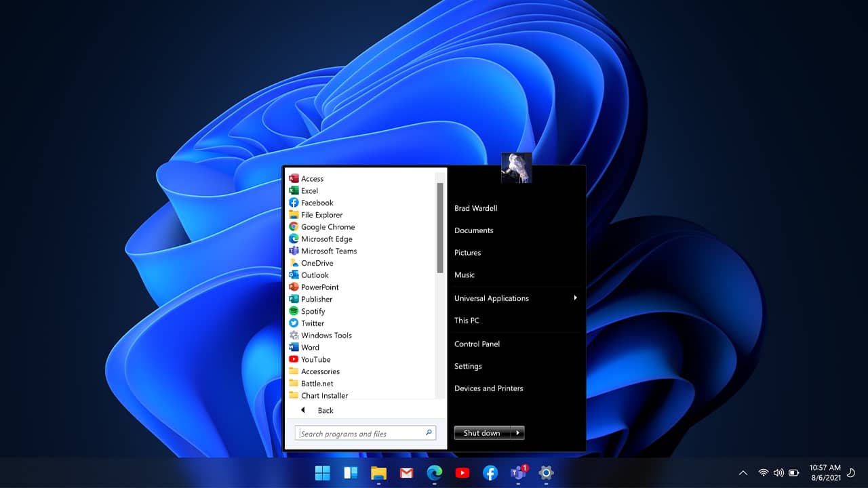The image size is (868, 488).
Task: Open Gmail on the taskbar
Action: point(406,472)
